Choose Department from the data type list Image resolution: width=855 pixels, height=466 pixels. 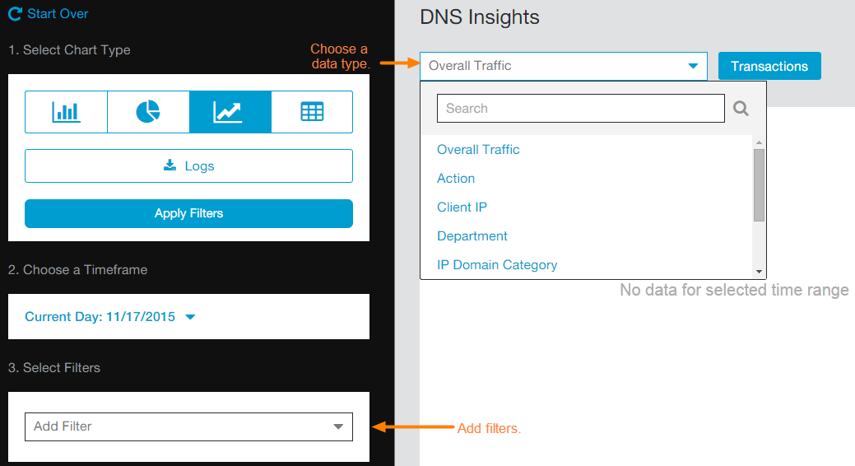pyautogui.click(x=472, y=236)
